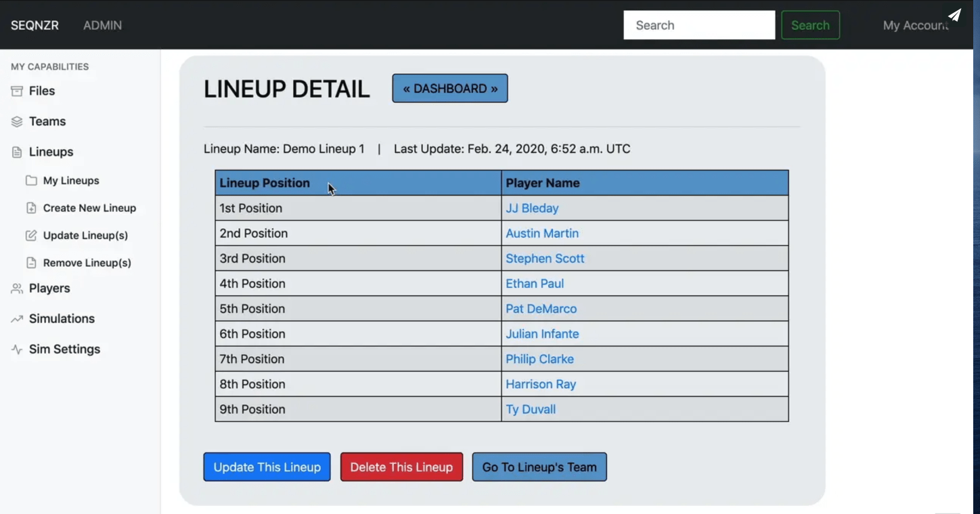980x514 pixels.
Task: Click the Teams stacked layers icon
Action: 17,121
